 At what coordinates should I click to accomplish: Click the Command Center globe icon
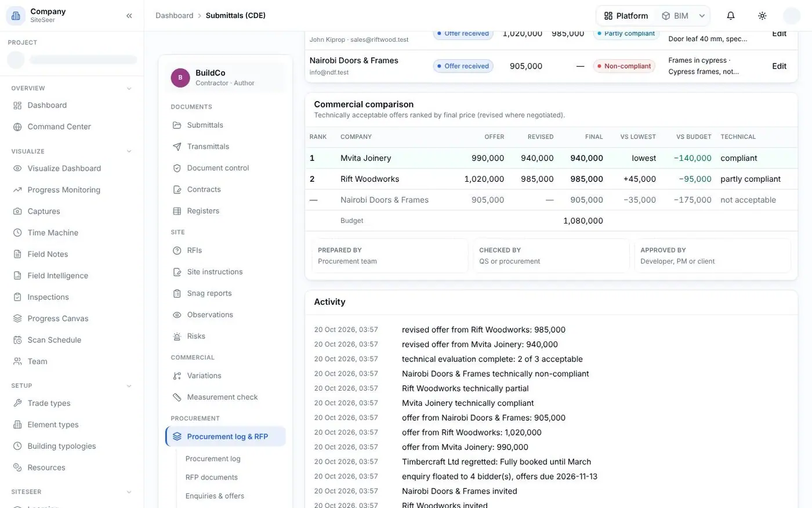click(x=17, y=127)
